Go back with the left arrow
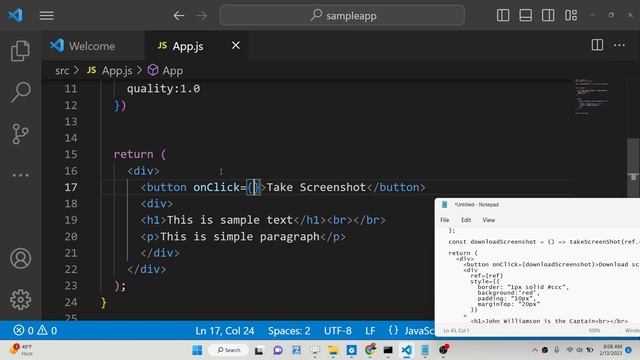 (x=179, y=16)
